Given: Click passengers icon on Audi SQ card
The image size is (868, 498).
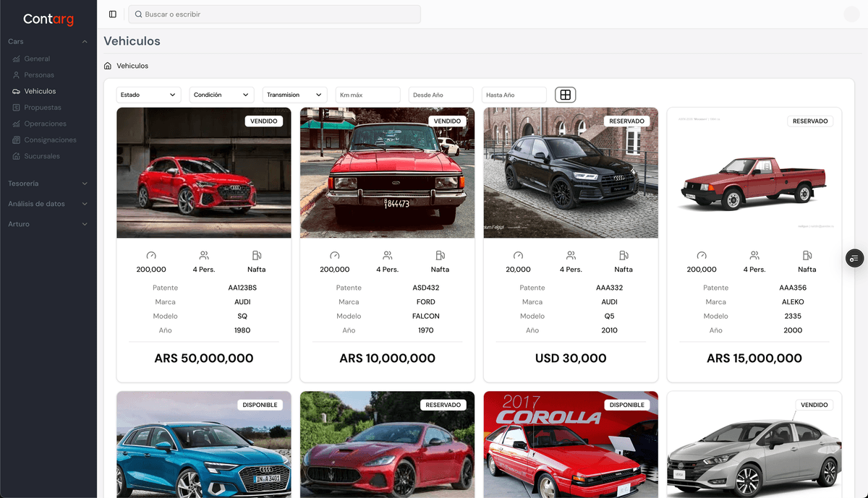Looking at the screenshot, I should (204, 256).
